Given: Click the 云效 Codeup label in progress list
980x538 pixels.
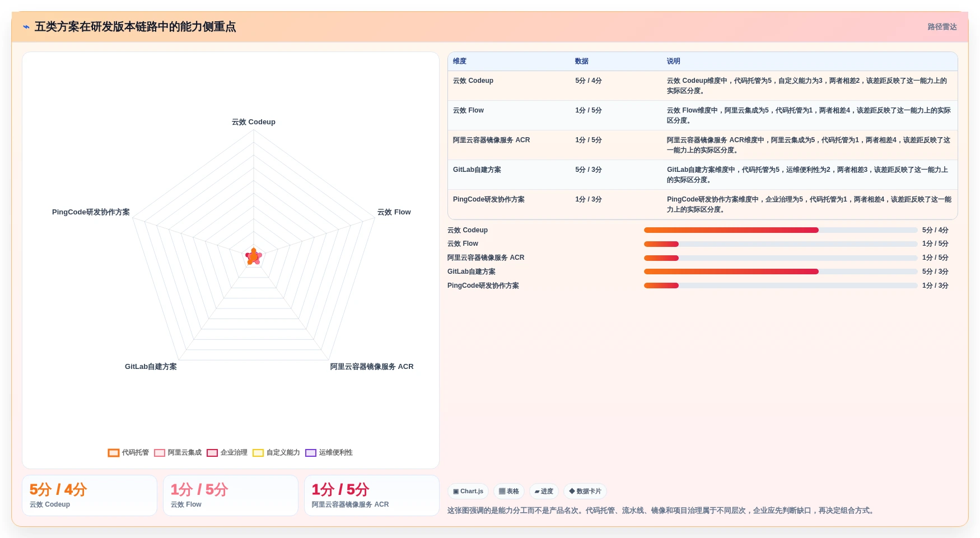Looking at the screenshot, I should click(468, 230).
